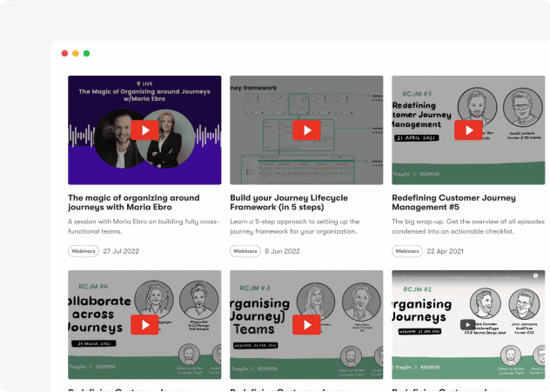Click the green maximize window dot
Image resolution: width=550 pixels, height=392 pixels.
click(x=86, y=53)
